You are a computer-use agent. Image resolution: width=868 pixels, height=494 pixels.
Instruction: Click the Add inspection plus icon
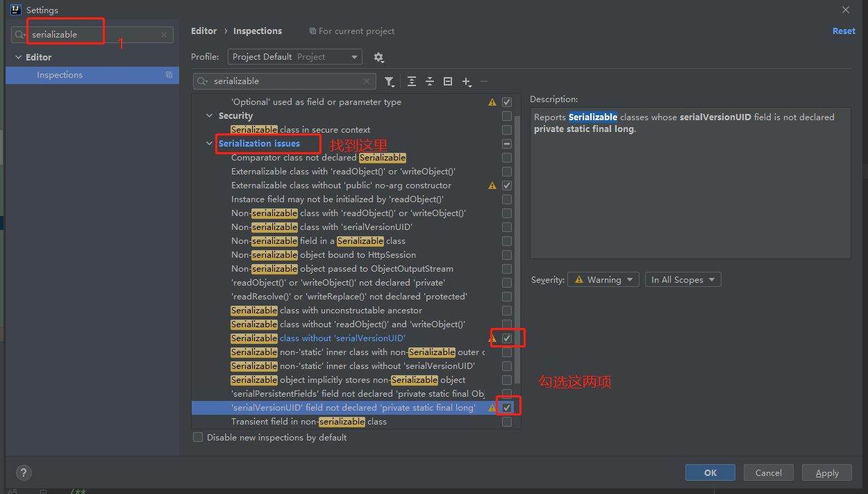pyautogui.click(x=466, y=82)
